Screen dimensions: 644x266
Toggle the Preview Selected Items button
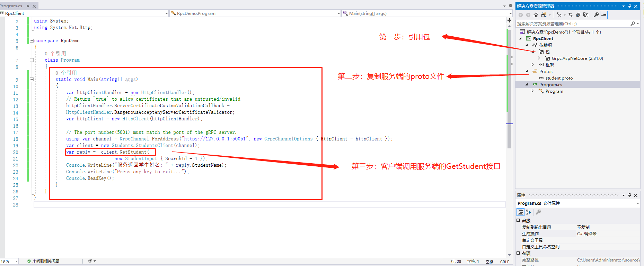click(604, 15)
